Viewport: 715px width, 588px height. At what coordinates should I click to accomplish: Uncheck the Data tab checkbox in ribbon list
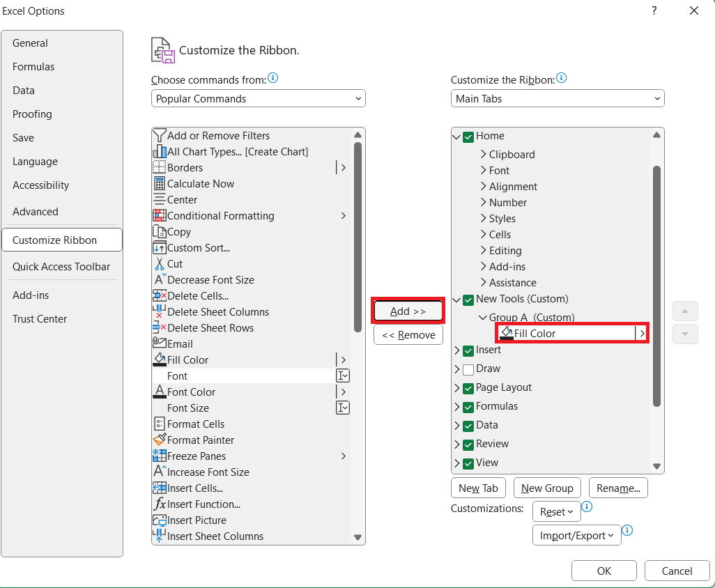468,426
